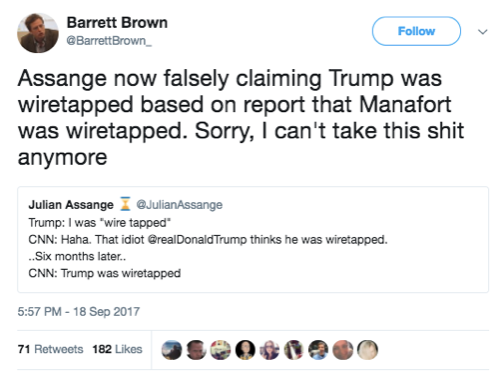The image size is (501, 377).
Task: Click the second liker avatar
Action: (196, 350)
